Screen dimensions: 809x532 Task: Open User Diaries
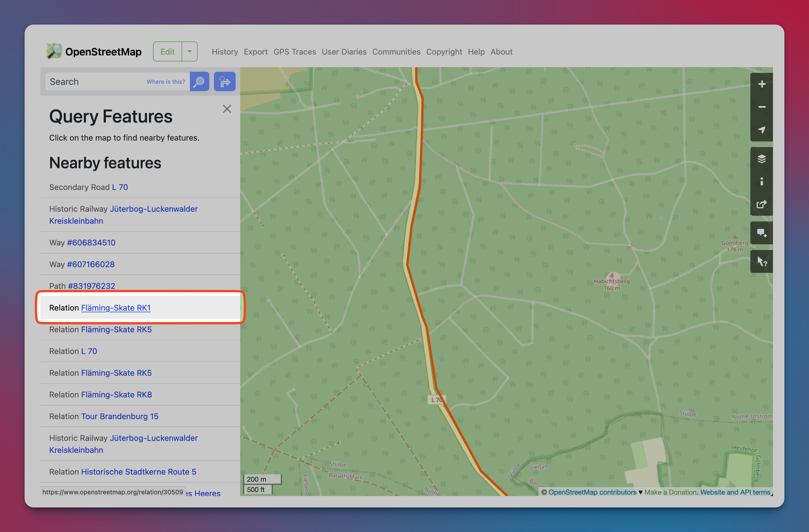click(344, 52)
